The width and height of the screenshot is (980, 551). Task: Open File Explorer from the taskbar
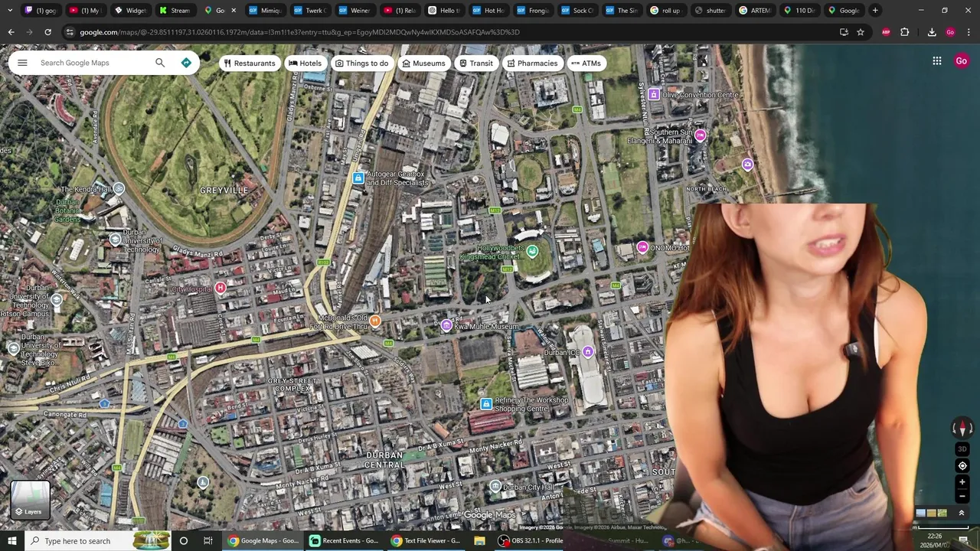pos(479,541)
